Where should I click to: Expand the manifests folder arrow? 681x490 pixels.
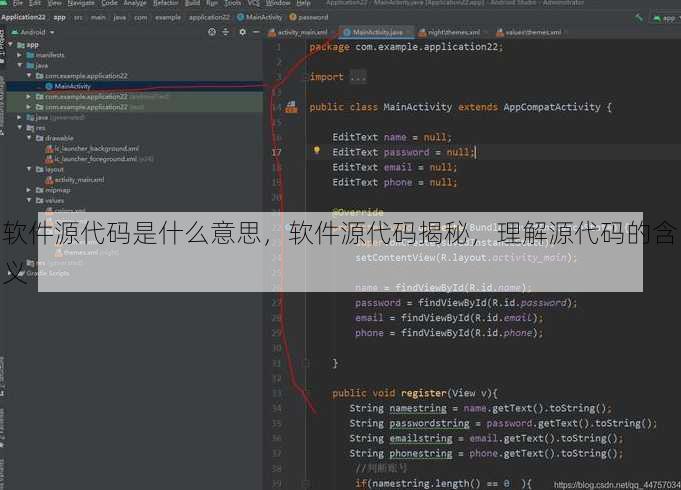pyautogui.click(x=20, y=55)
